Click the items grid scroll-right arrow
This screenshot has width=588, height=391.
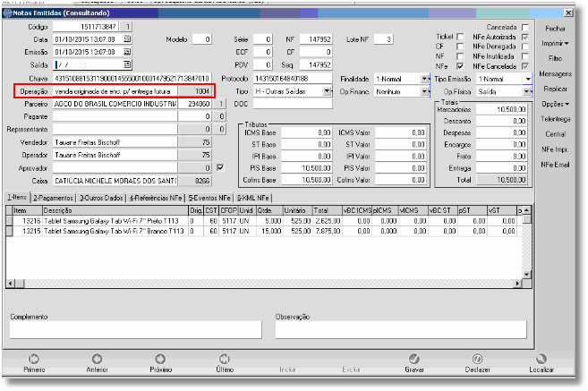[x=518, y=284]
